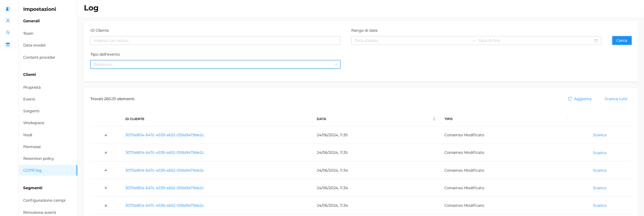This screenshot has width=644, height=216.
Task: Select GDPR log menu item
Action: pos(48,170)
